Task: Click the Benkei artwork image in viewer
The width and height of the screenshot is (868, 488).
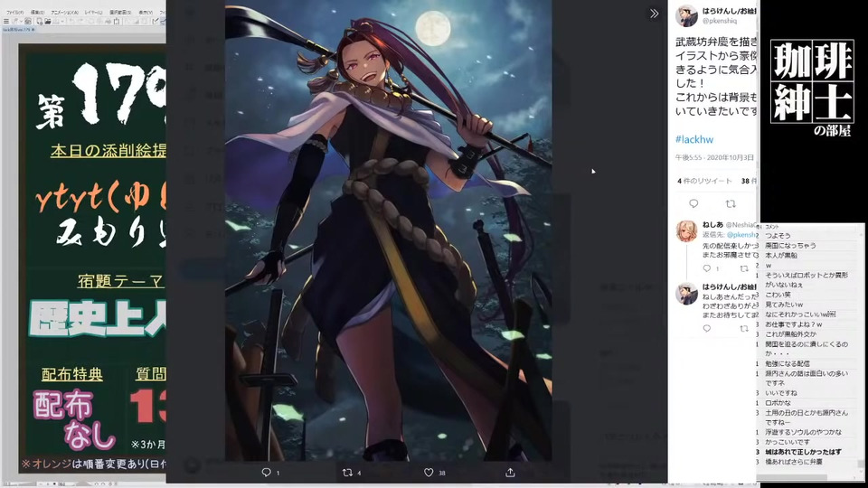Action: coord(388,230)
